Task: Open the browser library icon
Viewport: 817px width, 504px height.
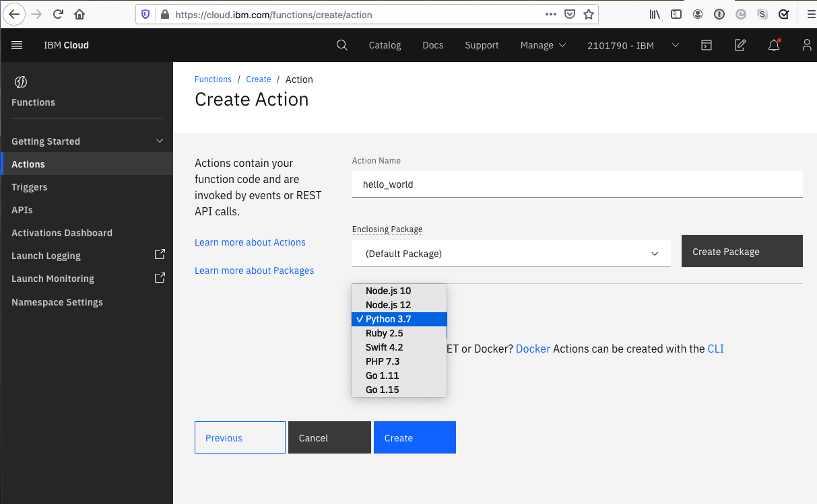Action: 655,14
